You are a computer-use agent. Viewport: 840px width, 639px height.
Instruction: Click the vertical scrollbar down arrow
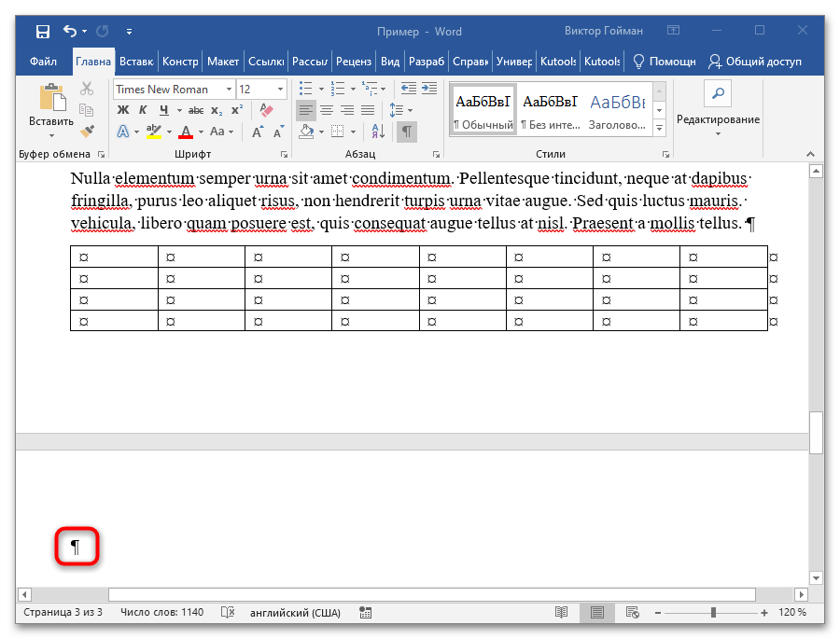(x=816, y=578)
